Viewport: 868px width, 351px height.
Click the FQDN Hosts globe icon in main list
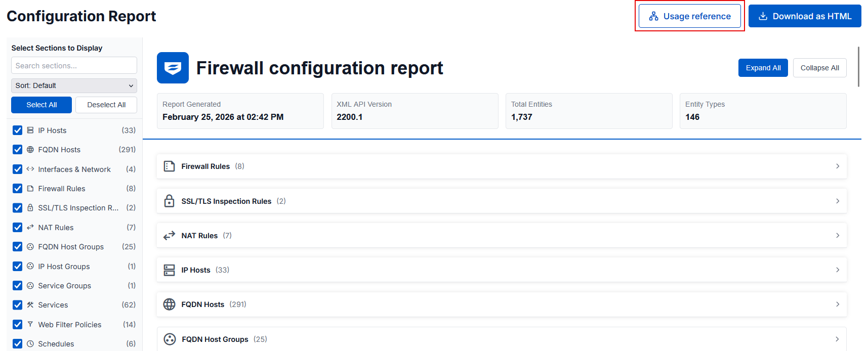pyautogui.click(x=169, y=304)
